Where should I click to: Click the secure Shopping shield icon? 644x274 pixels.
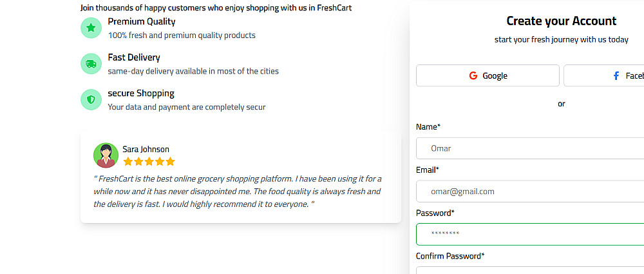tap(91, 100)
